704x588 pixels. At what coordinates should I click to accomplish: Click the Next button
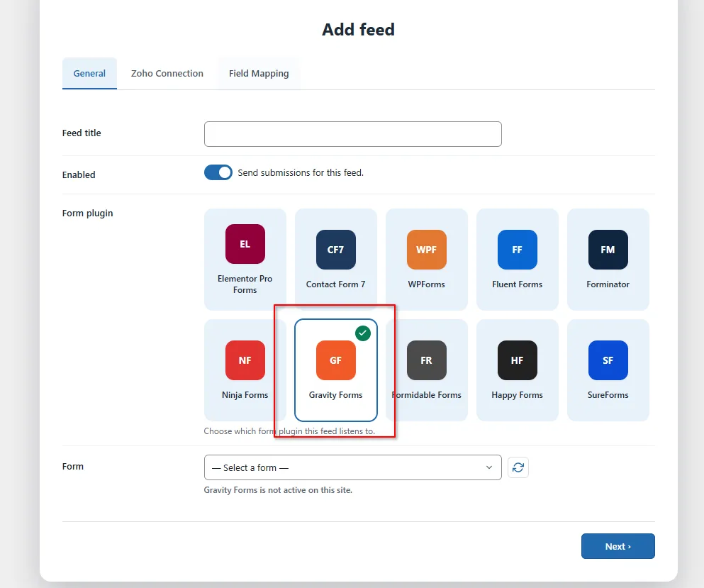[618, 546]
